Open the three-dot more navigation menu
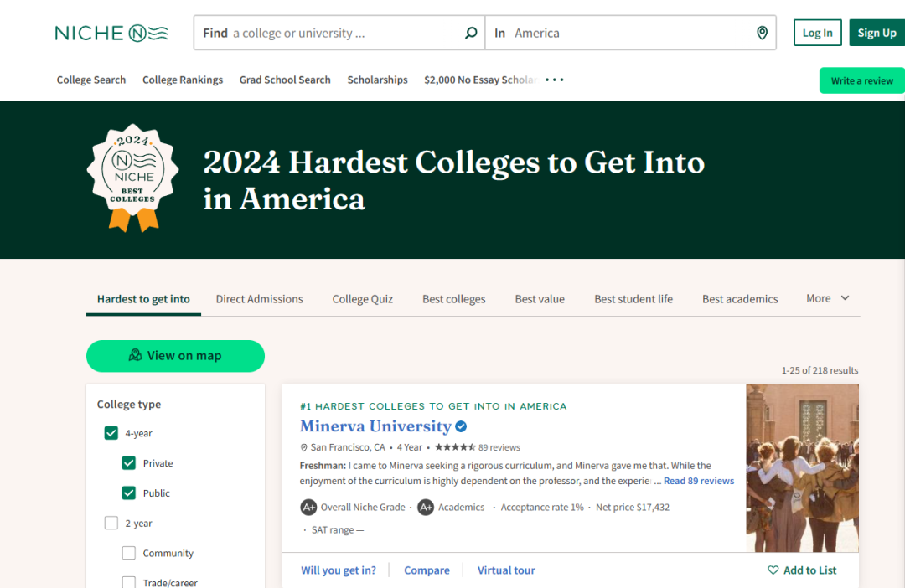The height and width of the screenshot is (588, 905). (555, 80)
